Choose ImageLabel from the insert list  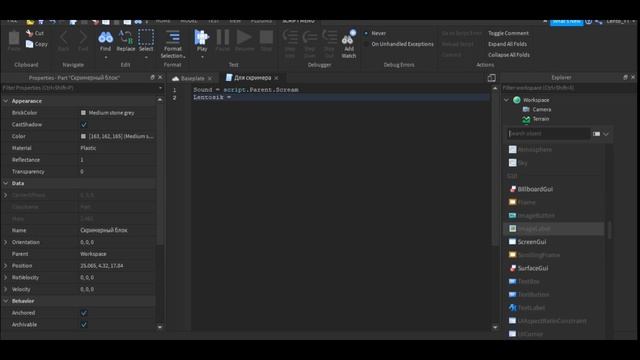[x=534, y=229]
